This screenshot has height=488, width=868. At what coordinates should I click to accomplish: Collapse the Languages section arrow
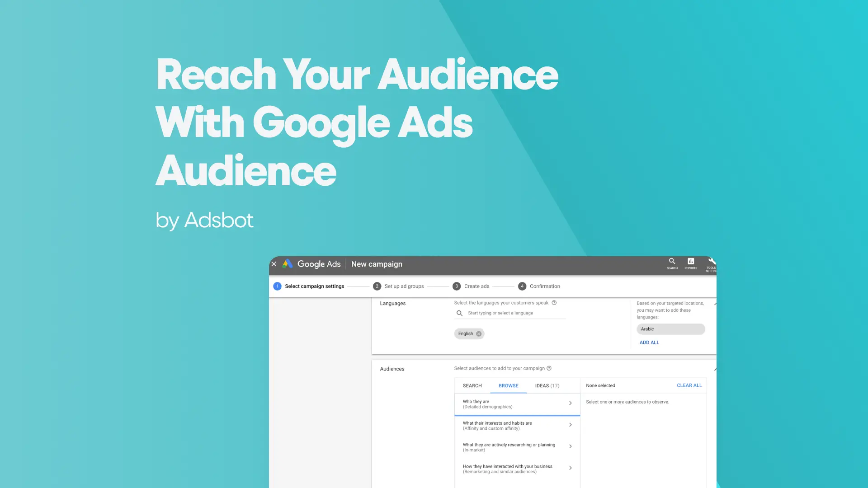715,304
